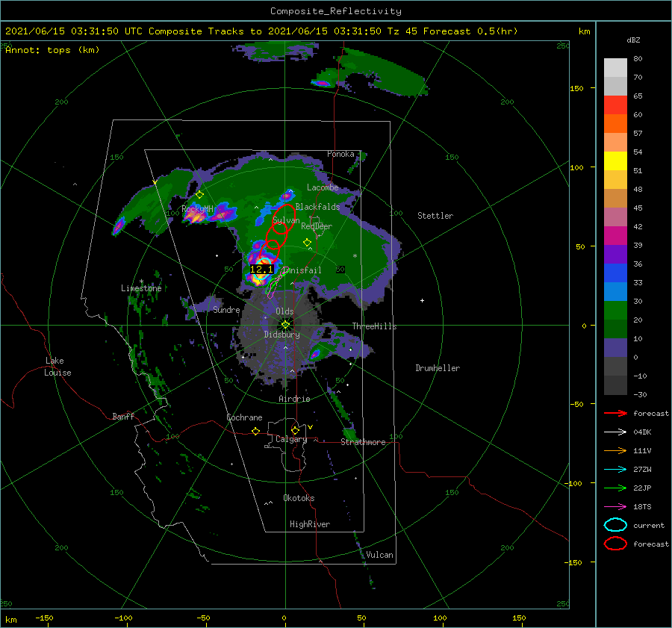This screenshot has height=628, width=672.
Task: Click the Vulcan city label
Action: coord(379,555)
